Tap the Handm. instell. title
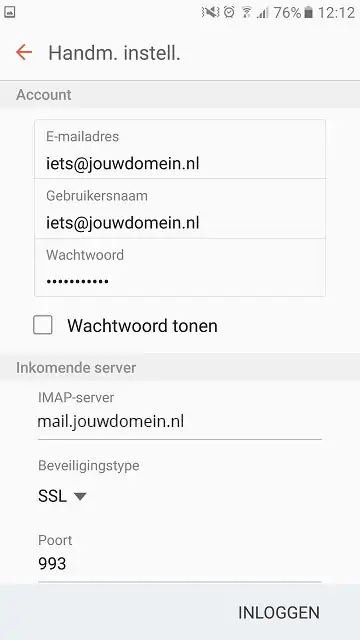The height and width of the screenshot is (640, 360). pyautogui.click(x=114, y=53)
